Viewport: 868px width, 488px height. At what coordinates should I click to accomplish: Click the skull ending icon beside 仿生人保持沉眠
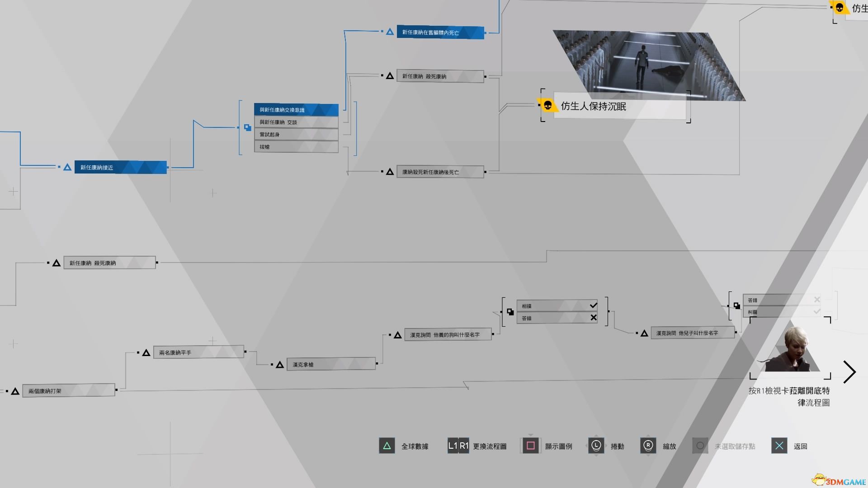coord(547,106)
